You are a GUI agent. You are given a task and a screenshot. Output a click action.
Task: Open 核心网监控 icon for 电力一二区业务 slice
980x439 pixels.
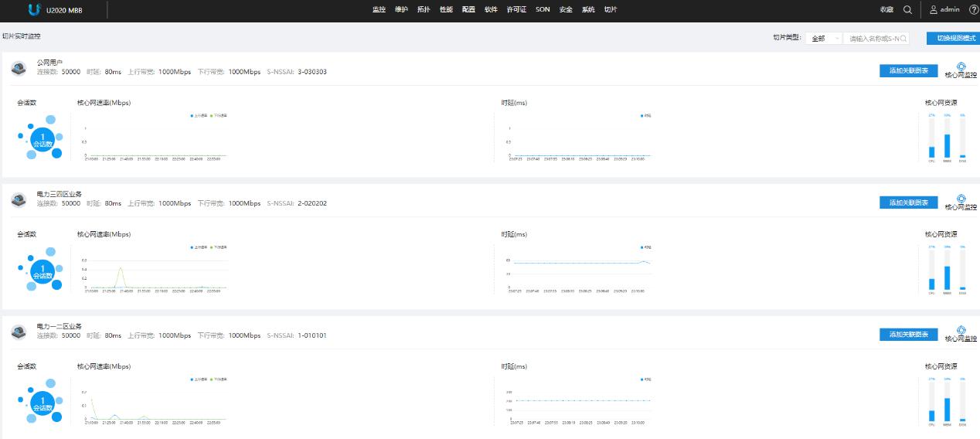[x=961, y=332]
